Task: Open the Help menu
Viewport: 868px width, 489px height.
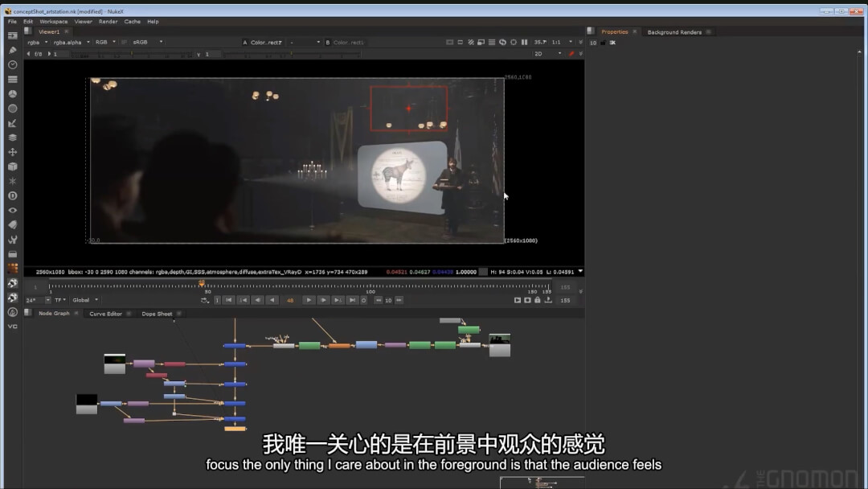Action: coord(153,22)
